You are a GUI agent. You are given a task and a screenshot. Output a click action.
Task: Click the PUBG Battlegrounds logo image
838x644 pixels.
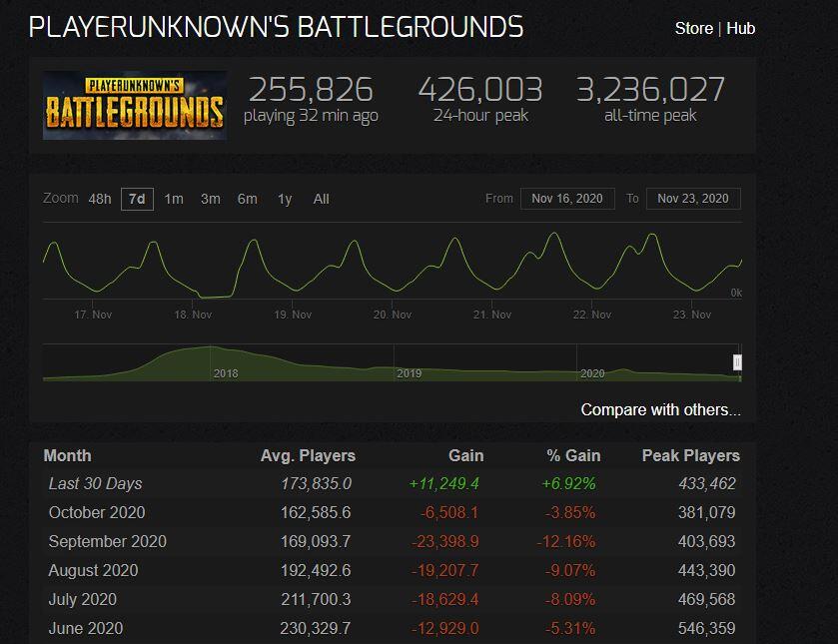pos(134,105)
